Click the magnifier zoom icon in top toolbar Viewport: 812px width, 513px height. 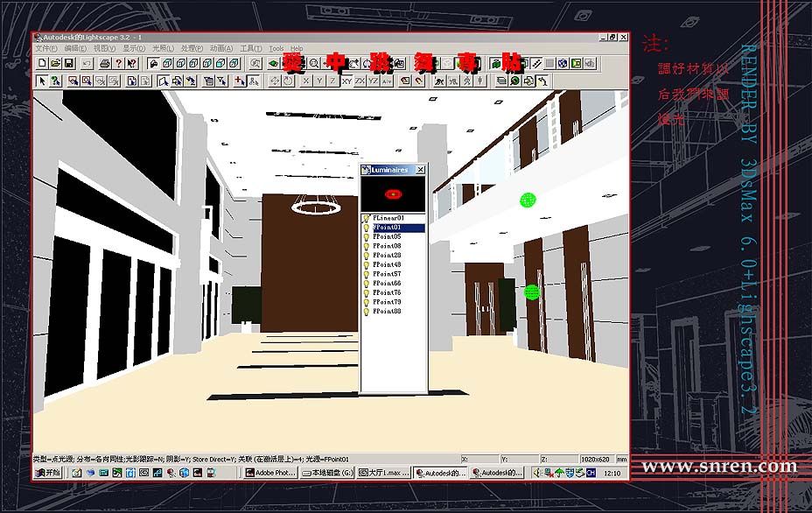coord(314,63)
